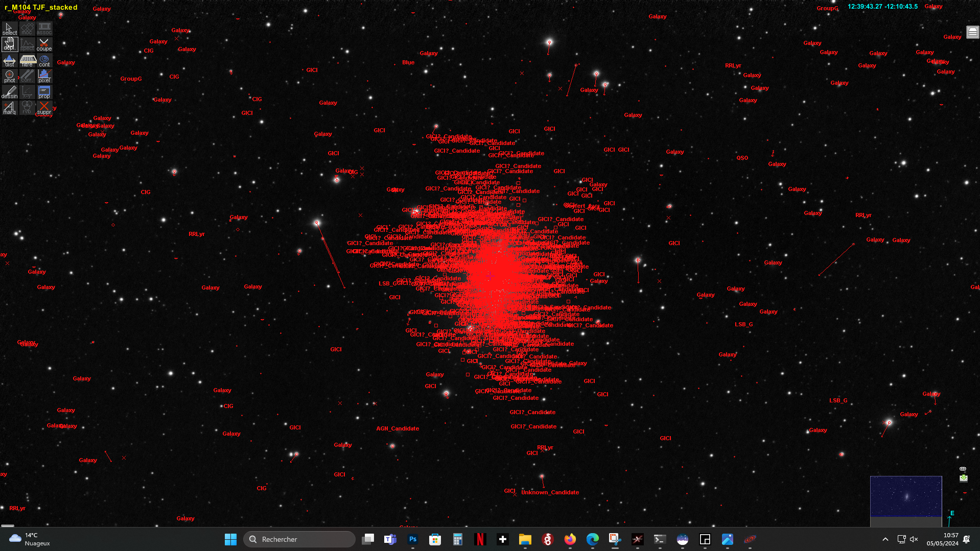Image resolution: width=980 pixels, height=551 pixels.
Task: Choose the 'coupe' scissors tool
Action: tap(44, 44)
